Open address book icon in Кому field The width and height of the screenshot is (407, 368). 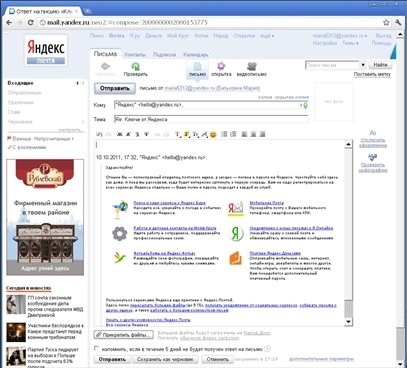[305, 105]
